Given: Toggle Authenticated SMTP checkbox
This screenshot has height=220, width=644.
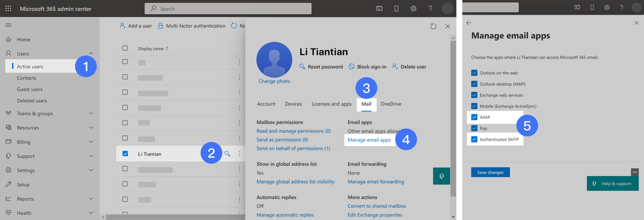Looking at the screenshot, I should coord(474,139).
